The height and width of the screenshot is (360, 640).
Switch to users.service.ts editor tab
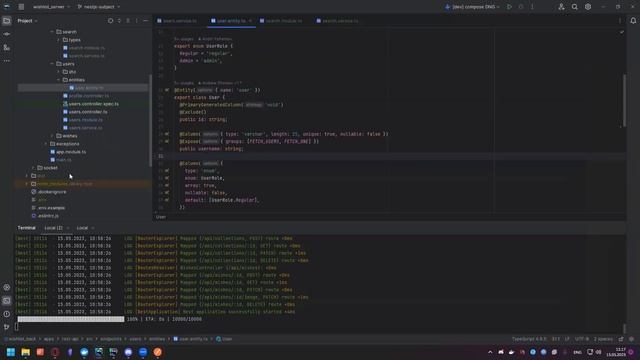click(x=177, y=21)
